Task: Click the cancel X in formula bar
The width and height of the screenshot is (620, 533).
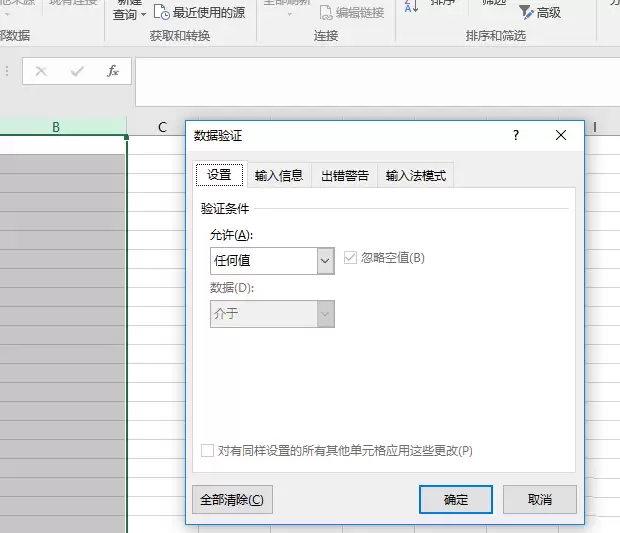Action: [41, 71]
